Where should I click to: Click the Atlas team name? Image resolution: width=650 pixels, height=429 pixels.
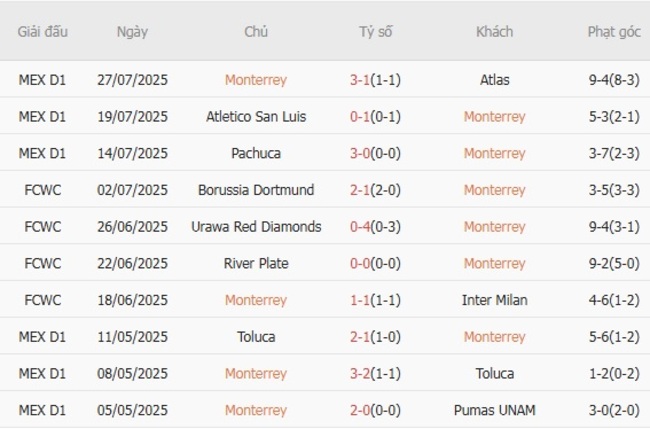click(494, 80)
